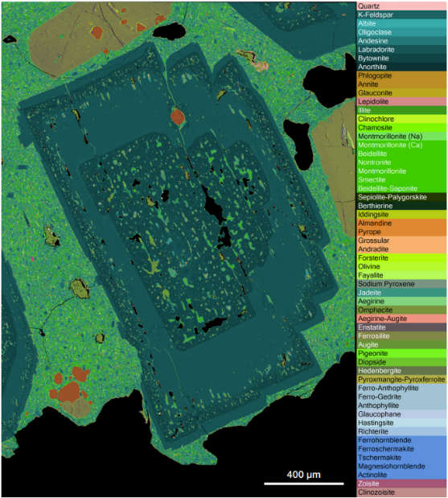Select the K-Feldspar legend entry

401,14
